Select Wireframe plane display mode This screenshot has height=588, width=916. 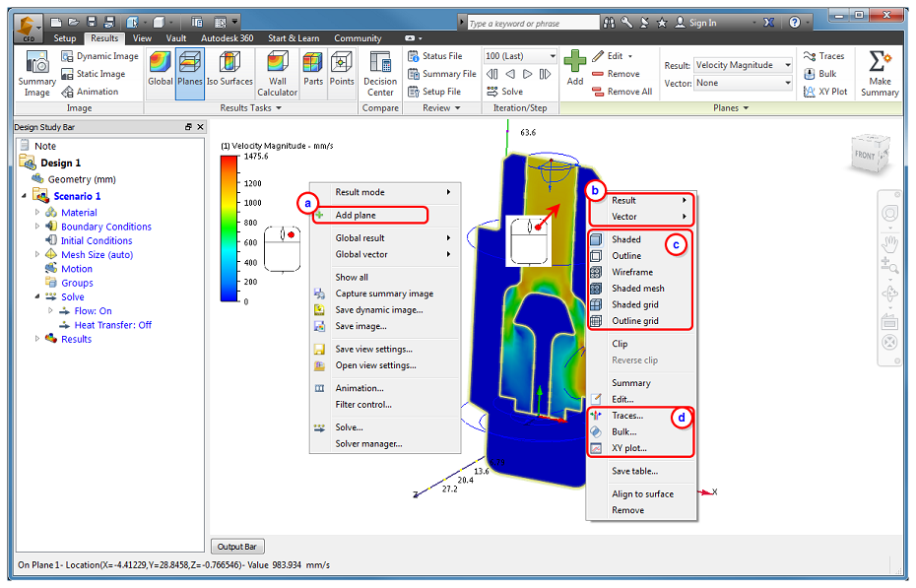pyautogui.click(x=632, y=272)
